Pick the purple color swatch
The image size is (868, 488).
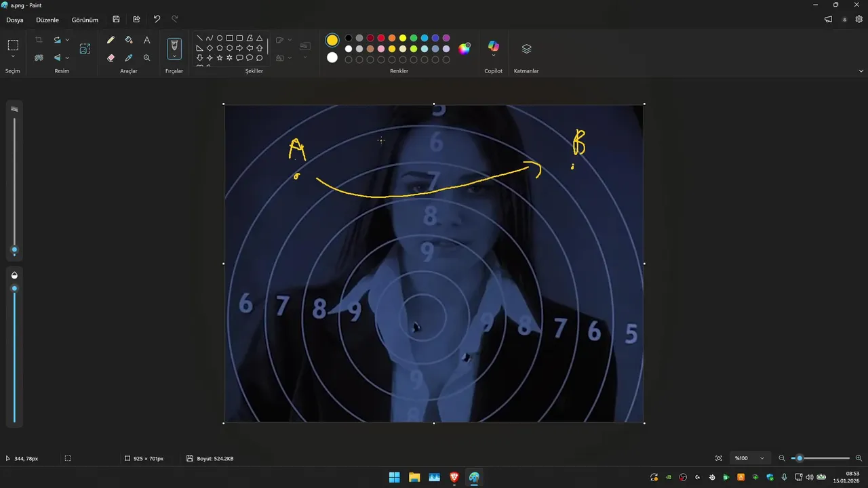pyautogui.click(x=446, y=38)
